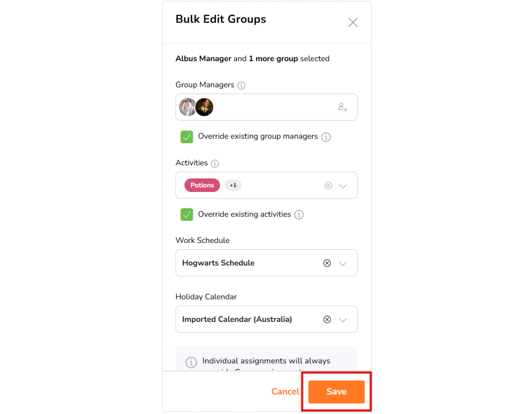Click the Dumbledore manager avatar
The height and width of the screenshot is (414, 532).
click(x=187, y=107)
